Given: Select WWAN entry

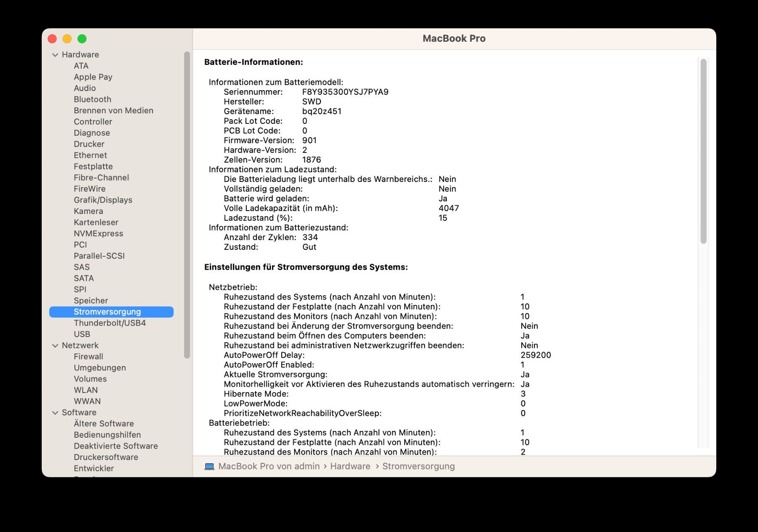Looking at the screenshot, I should 87,401.
